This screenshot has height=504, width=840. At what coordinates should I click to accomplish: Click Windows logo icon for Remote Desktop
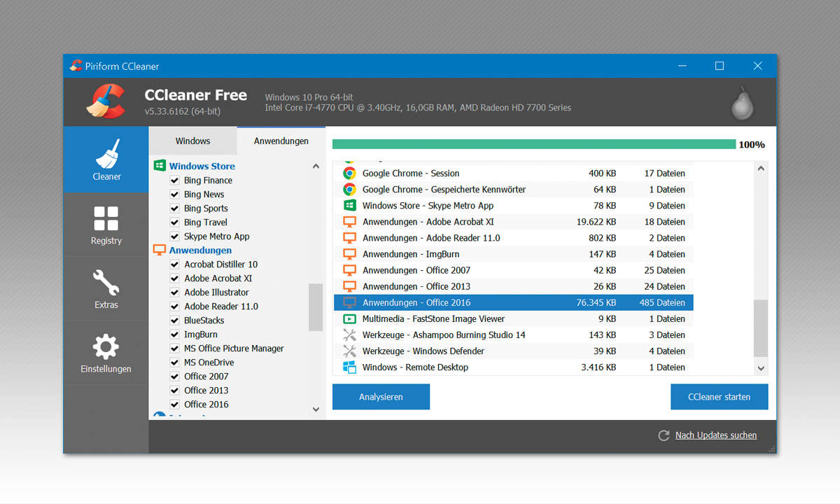349,367
